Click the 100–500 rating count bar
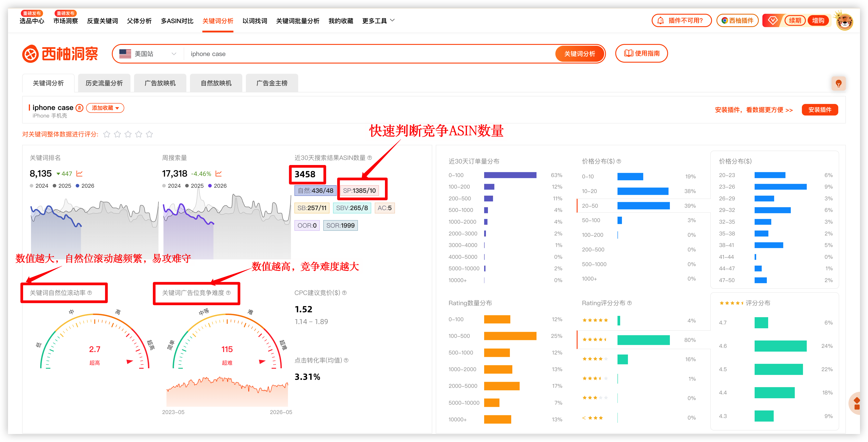Screen dimensions: 868x442 tap(510, 336)
